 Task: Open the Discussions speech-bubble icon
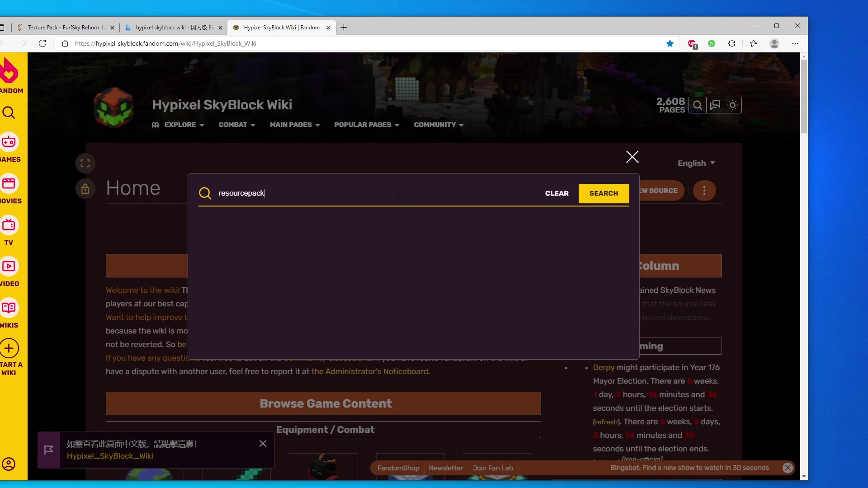(715, 105)
